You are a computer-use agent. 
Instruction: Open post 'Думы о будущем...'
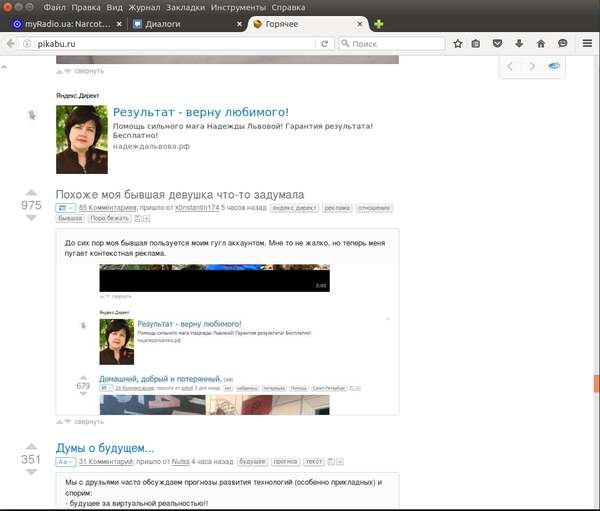pos(105,447)
